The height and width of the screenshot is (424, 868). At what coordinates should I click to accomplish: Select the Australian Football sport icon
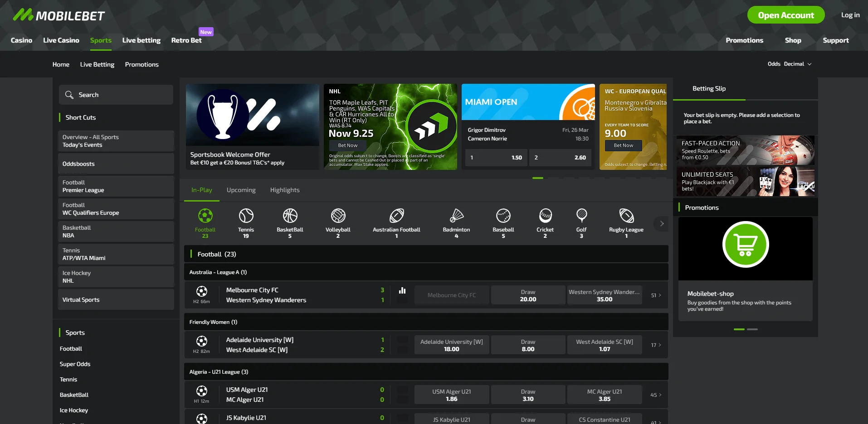[396, 216]
